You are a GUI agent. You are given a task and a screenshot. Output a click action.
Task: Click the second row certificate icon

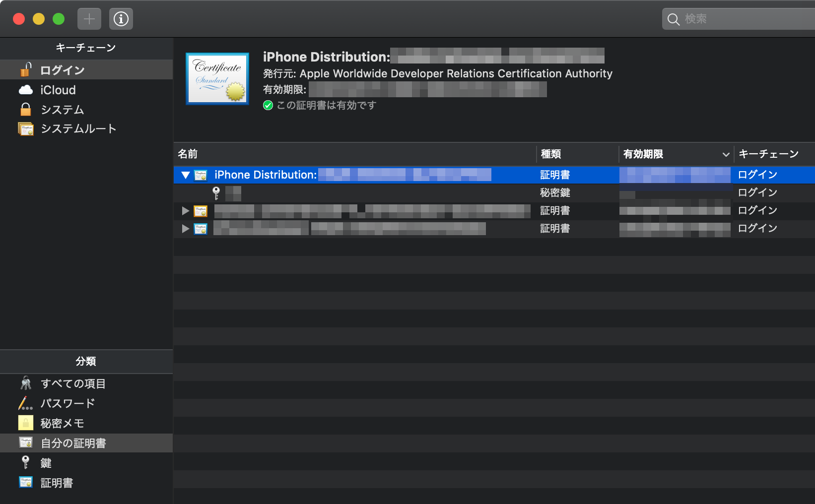click(x=201, y=211)
